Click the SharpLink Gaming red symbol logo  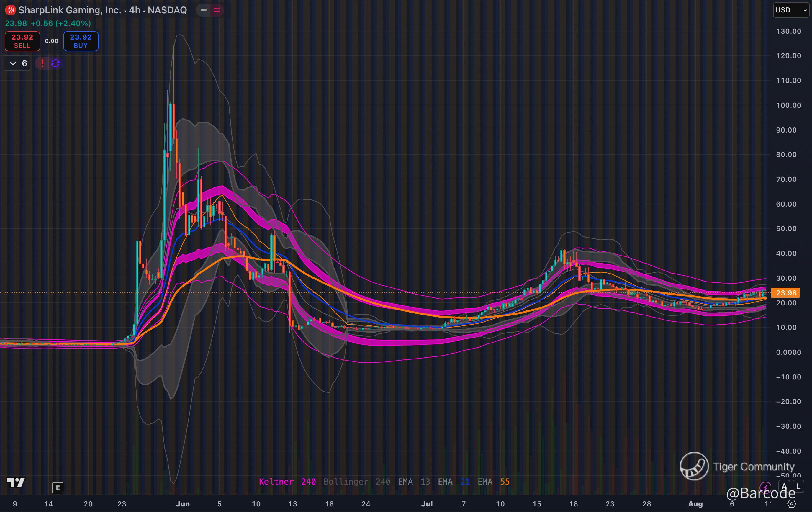pos(10,10)
